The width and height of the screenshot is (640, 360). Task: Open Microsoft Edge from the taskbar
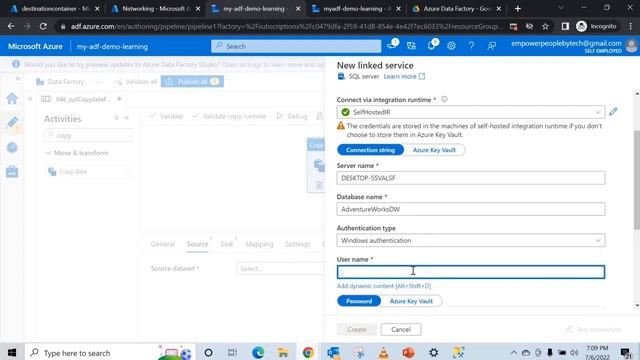pyautogui.click(x=258, y=352)
